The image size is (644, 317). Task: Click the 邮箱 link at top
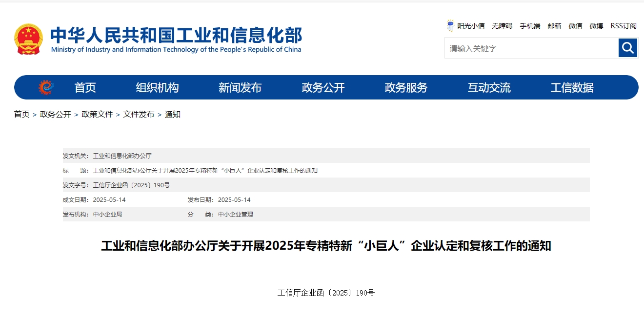click(x=554, y=26)
